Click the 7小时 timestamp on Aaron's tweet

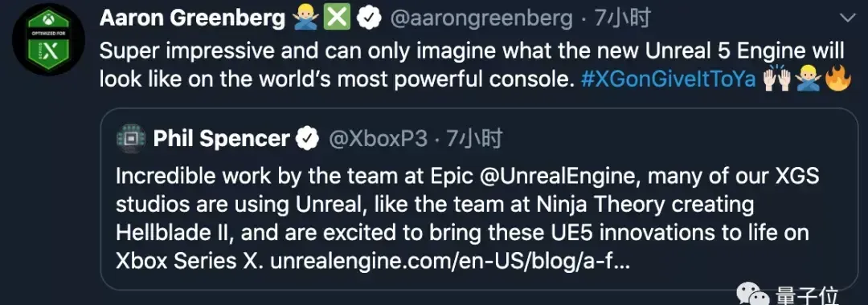[621, 19]
